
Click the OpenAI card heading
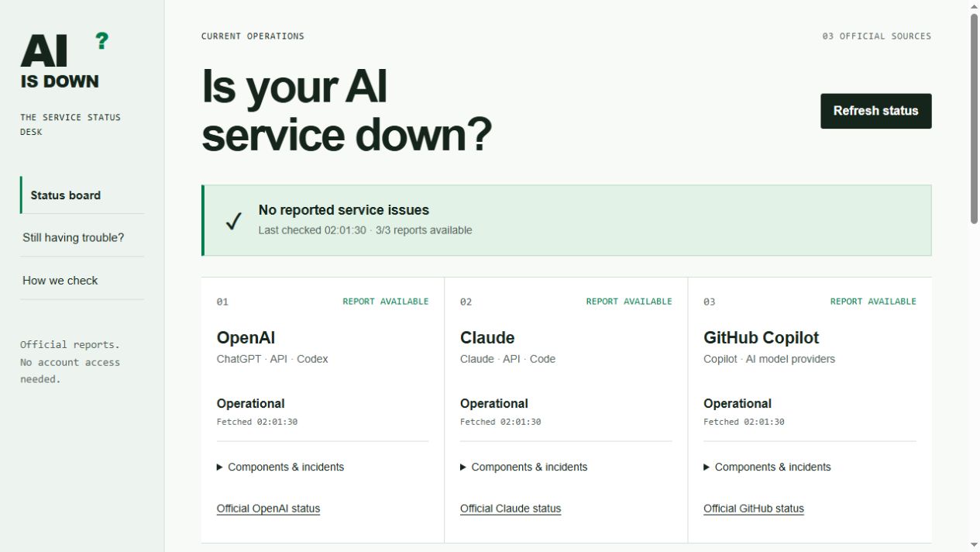click(x=246, y=338)
